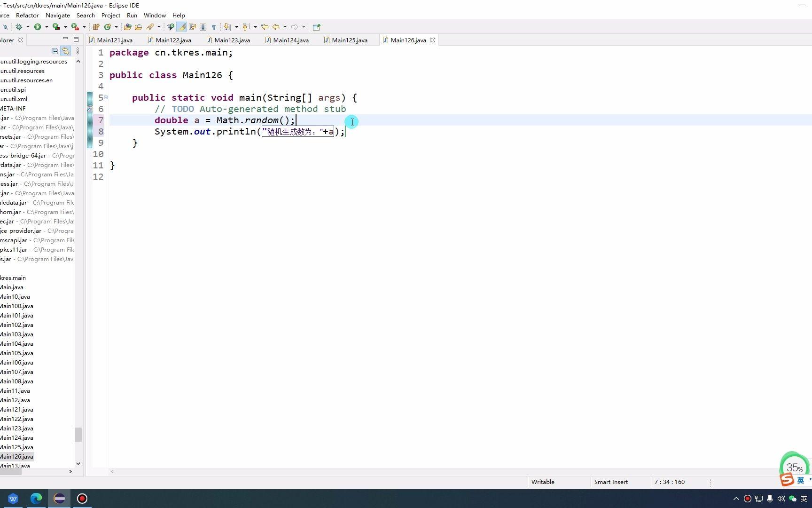
Task: Toggle Word Wrap in toolbar
Action: [x=193, y=27]
